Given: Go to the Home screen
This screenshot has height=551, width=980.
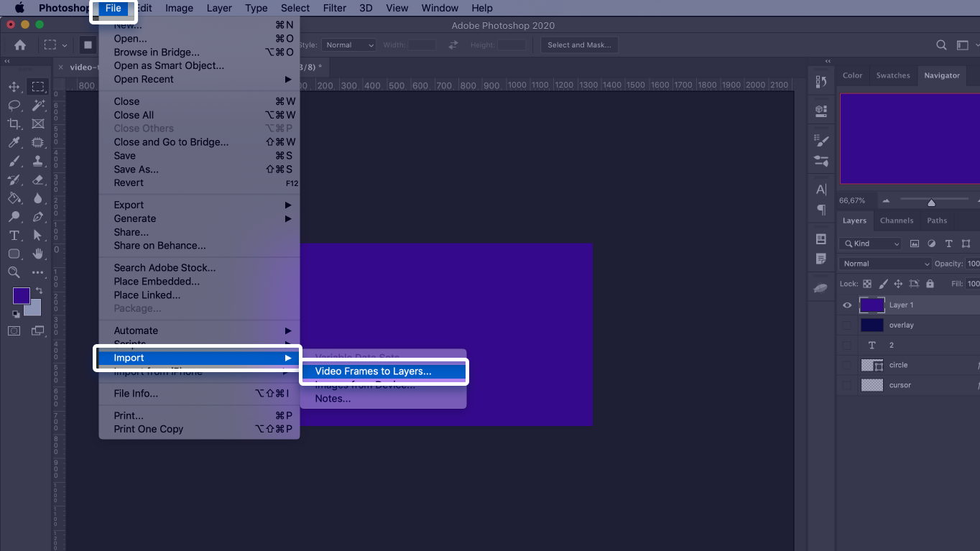Looking at the screenshot, I should tap(20, 45).
